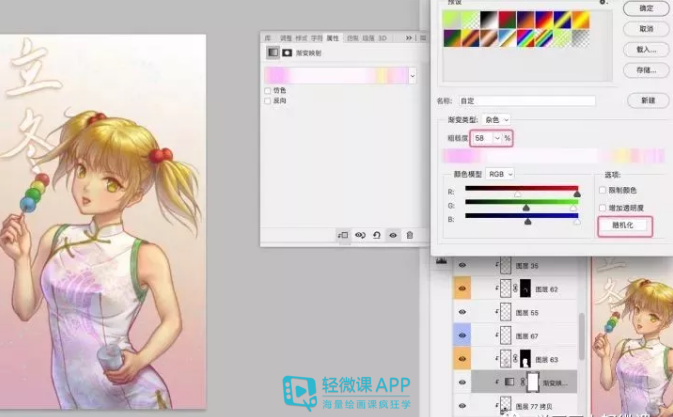Click the 载入... (Load) button
Image resolution: width=673 pixels, height=417 pixels.
pyautogui.click(x=646, y=50)
